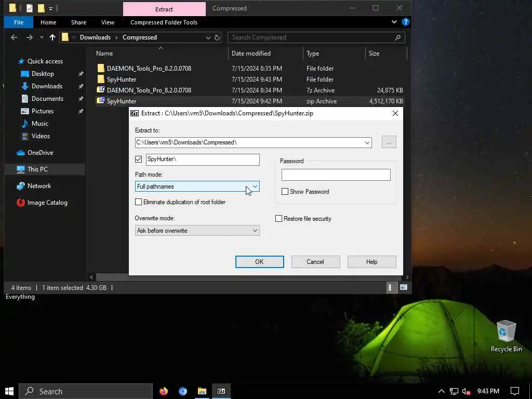The image size is (532, 399).
Task: Open Firefox from the taskbar
Action: tap(164, 391)
